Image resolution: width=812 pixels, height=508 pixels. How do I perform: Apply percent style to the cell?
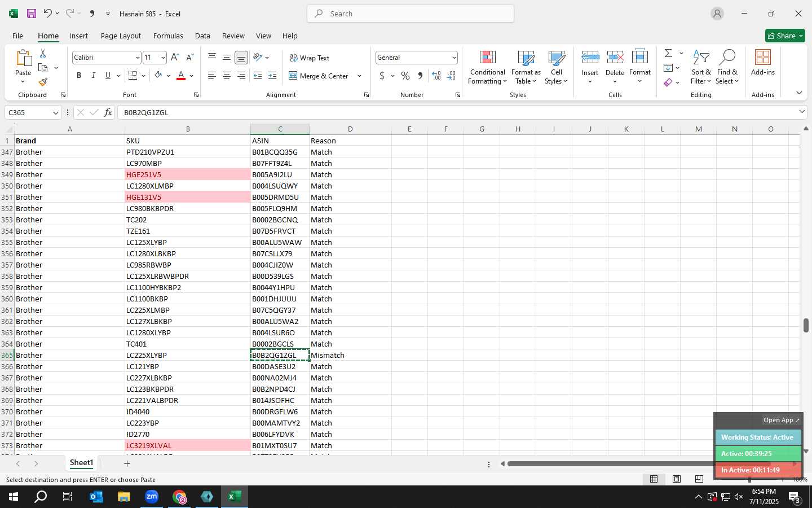click(x=405, y=76)
